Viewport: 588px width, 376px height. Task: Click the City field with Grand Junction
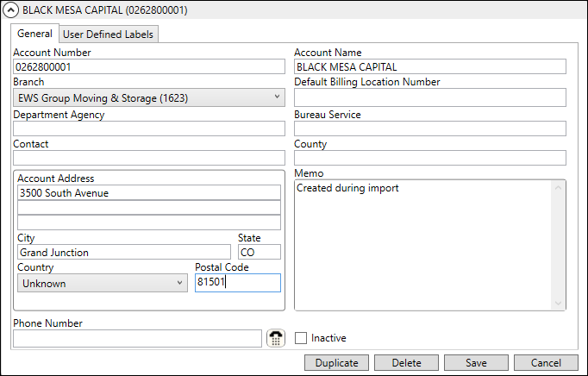pyautogui.click(x=123, y=253)
